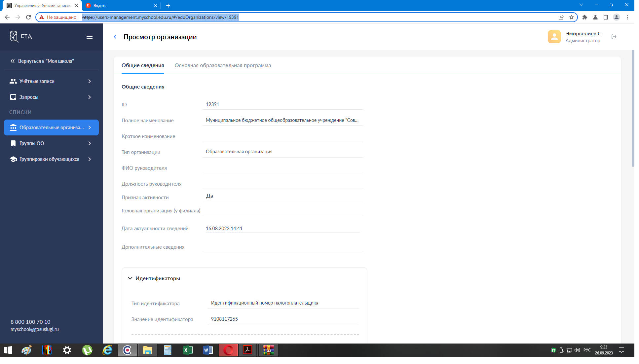639x364 pixels.
Task: Click the back arrow beside Просмотр организации
Action: [115, 37]
